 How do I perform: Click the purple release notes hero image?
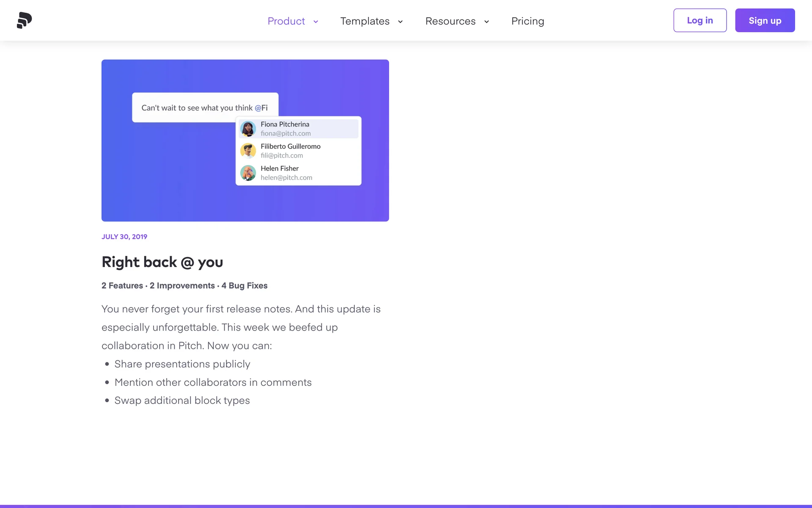pyautogui.click(x=169, y=186)
